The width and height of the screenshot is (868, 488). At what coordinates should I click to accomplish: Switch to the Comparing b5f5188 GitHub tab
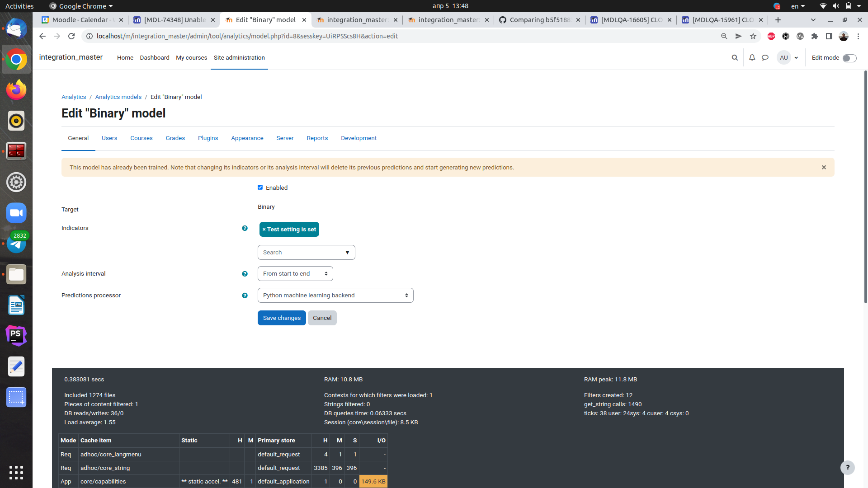(x=540, y=20)
